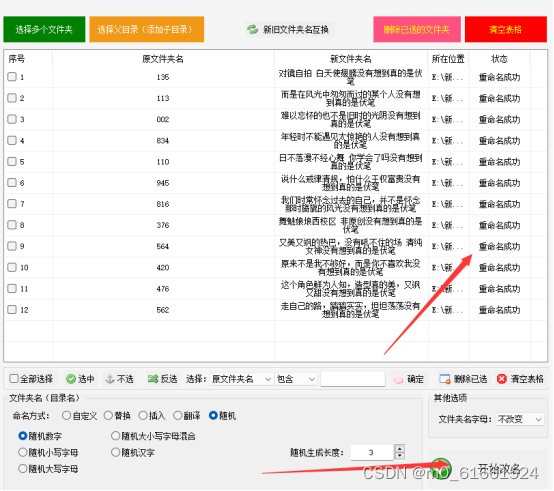The image size is (554, 491).
Task: Click the 随机生成长度 value field
Action: (x=372, y=452)
